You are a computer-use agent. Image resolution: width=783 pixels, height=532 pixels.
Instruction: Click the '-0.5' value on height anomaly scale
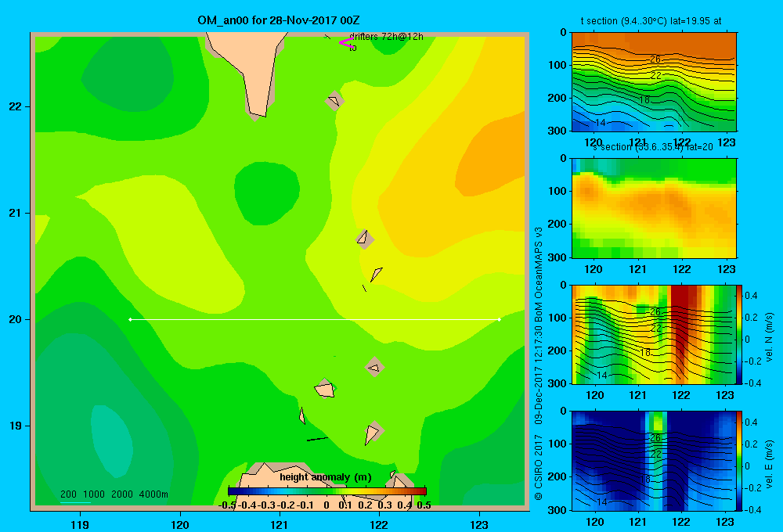click(x=227, y=505)
